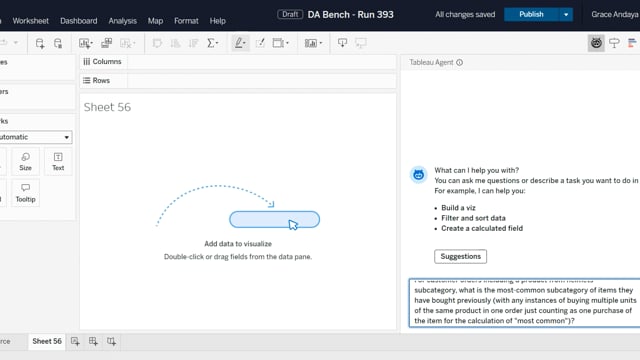Click the Size card in Marks

point(25,162)
